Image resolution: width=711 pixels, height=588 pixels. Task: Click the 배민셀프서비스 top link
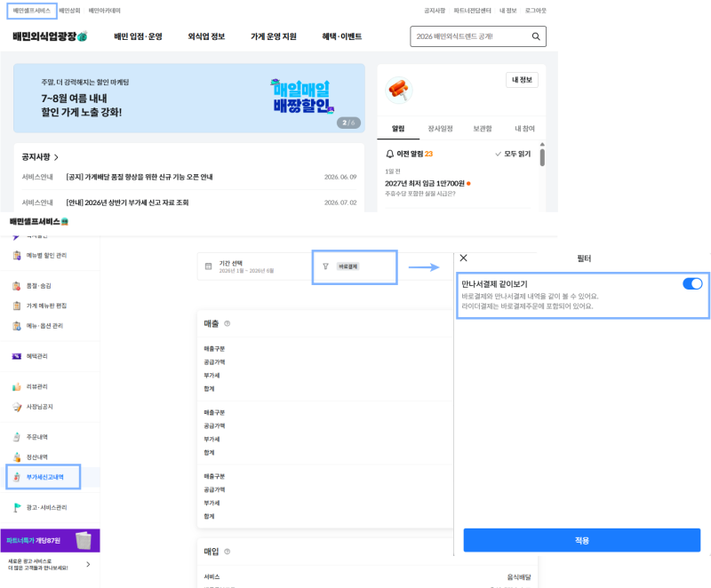pos(32,11)
